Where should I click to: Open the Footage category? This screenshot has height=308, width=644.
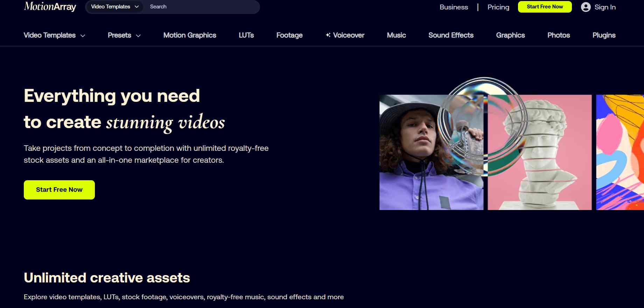pyautogui.click(x=289, y=35)
